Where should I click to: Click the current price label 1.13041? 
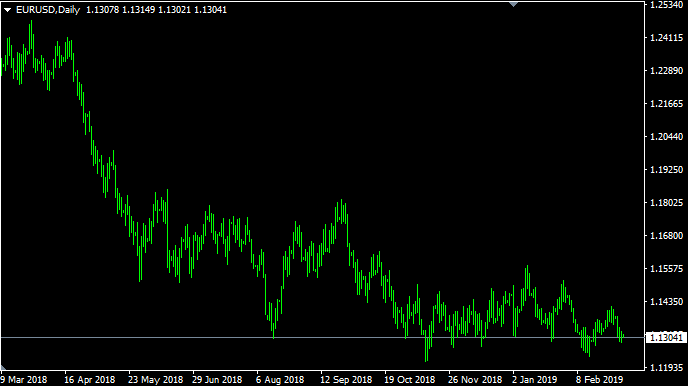(x=666, y=337)
